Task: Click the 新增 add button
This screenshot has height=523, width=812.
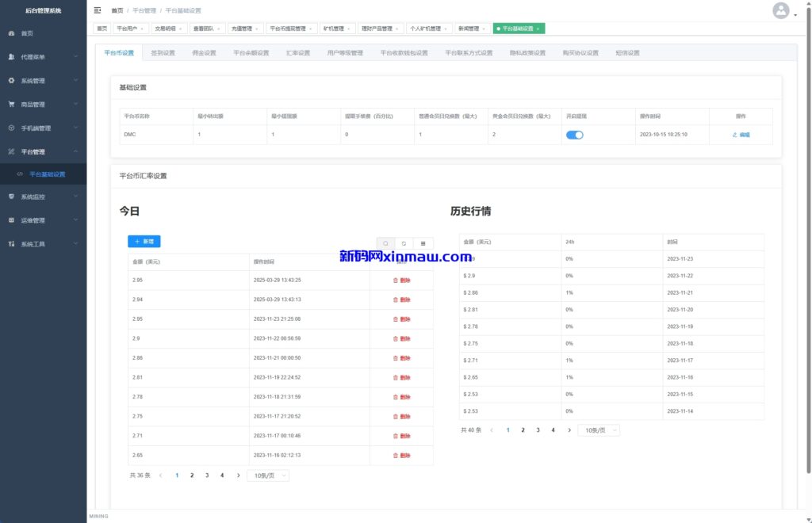Action: [144, 242]
